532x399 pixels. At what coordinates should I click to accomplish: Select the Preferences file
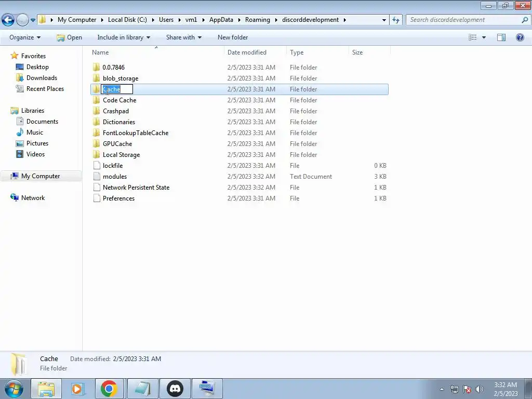pyautogui.click(x=118, y=198)
